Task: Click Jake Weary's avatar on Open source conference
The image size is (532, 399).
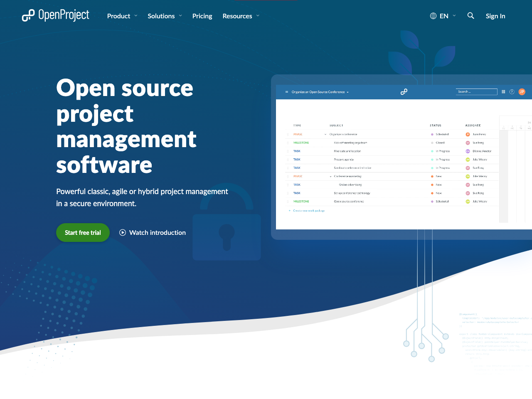Action: pos(468,201)
